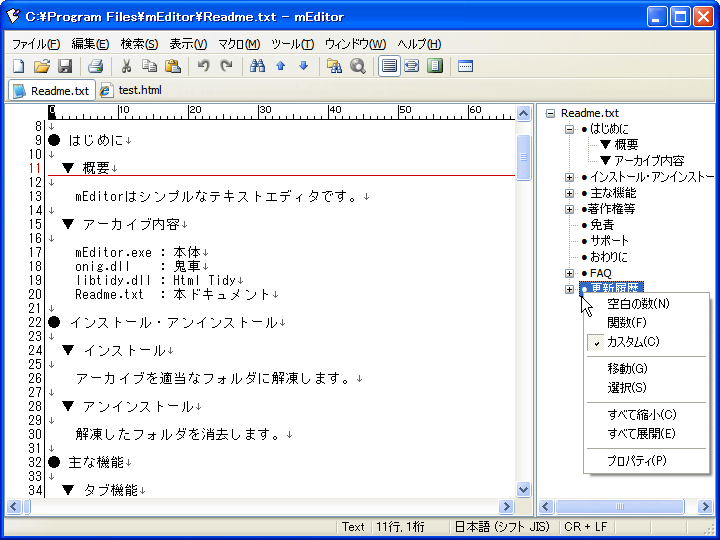The height and width of the screenshot is (540, 720).
Task: Expand the 更新履歴 tree node
Action: click(x=569, y=289)
